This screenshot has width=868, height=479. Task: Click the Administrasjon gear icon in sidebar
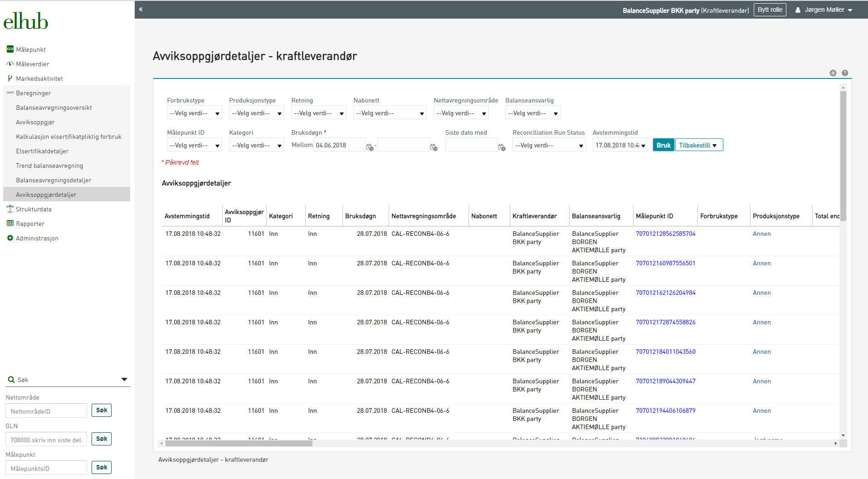(x=10, y=238)
